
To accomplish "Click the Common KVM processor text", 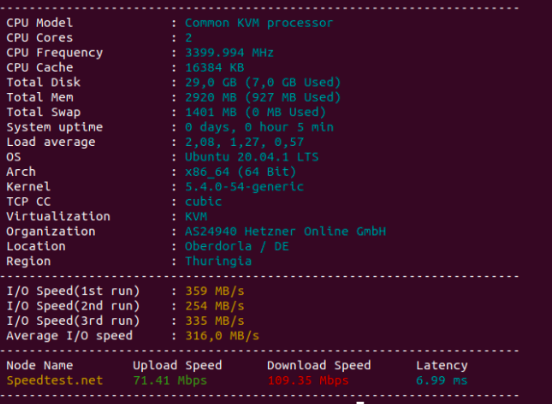I will coord(259,23).
